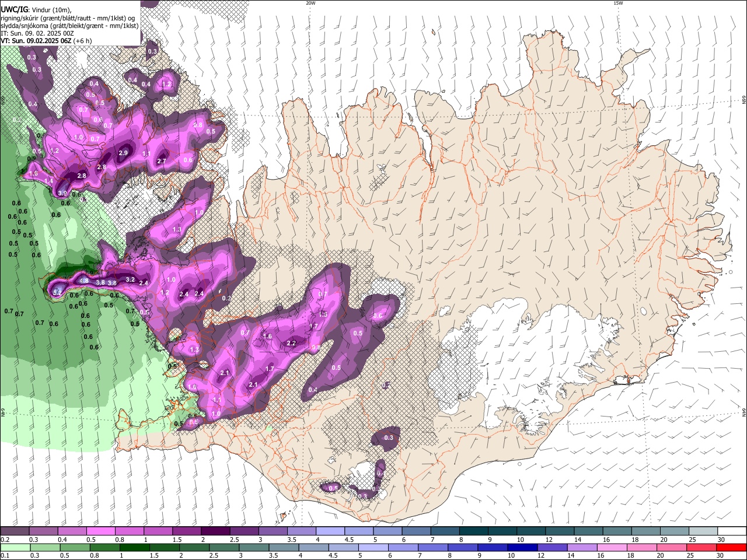
Task: Click the dark blue swatch between bottom-row 10 and 12
Action: 522,547
